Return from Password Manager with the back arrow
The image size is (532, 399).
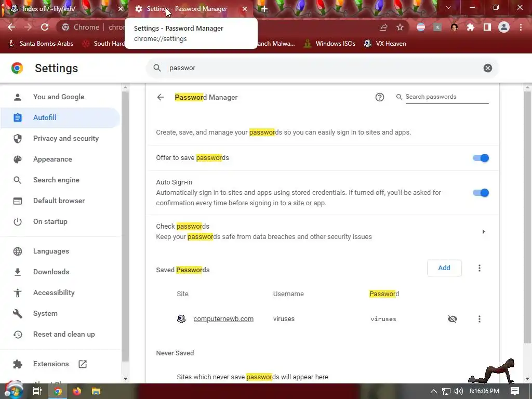(x=161, y=97)
